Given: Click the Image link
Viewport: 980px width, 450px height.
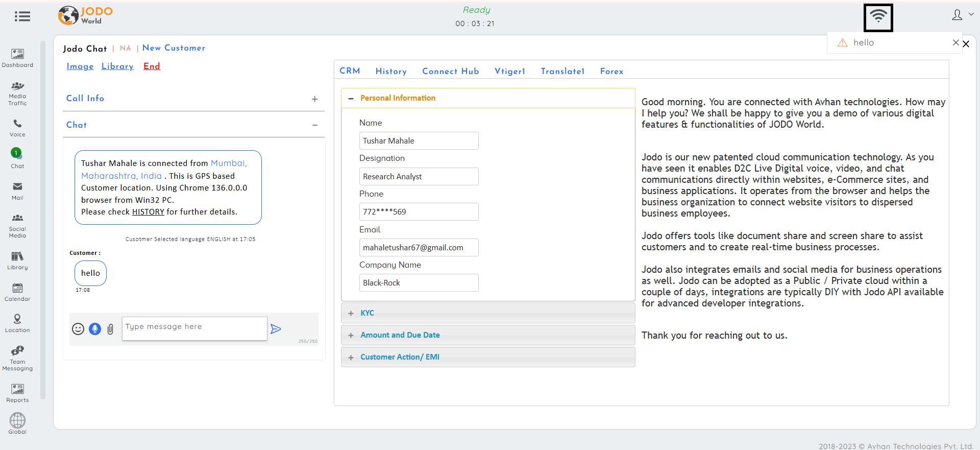Looking at the screenshot, I should tap(80, 66).
